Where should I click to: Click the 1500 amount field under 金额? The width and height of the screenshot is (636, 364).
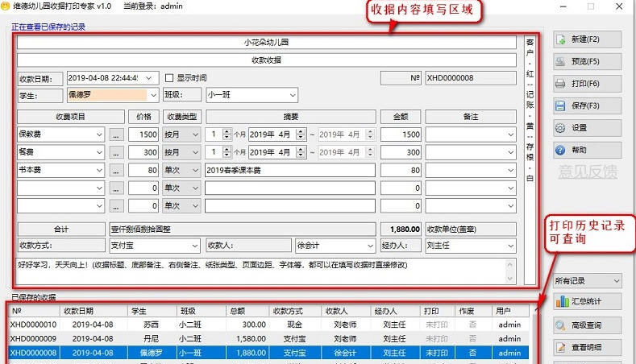(x=401, y=134)
